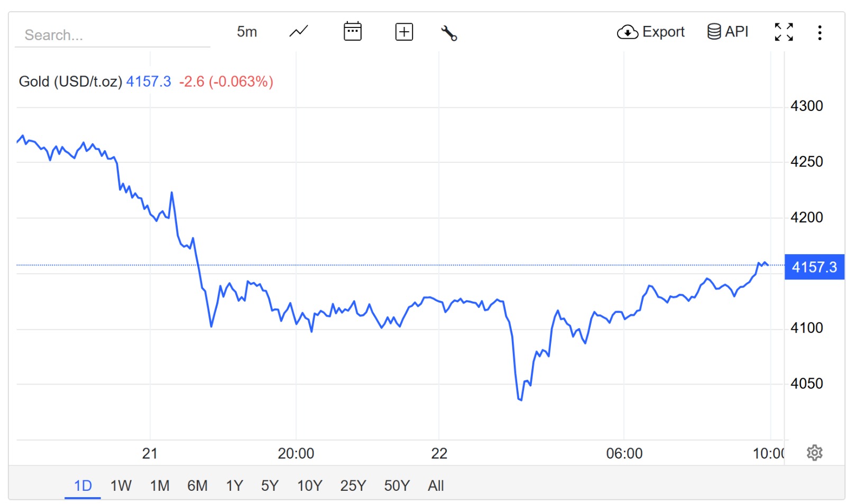846x504 pixels.
Task: Switch to the 10Y time range
Action: pyautogui.click(x=309, y=486)
